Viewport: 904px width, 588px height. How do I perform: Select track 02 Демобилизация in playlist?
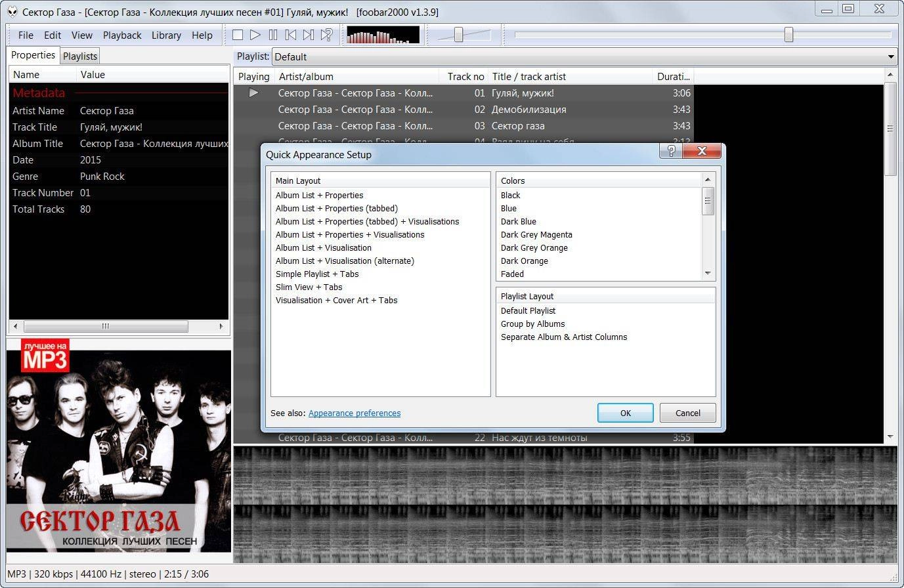coord(463,110)
